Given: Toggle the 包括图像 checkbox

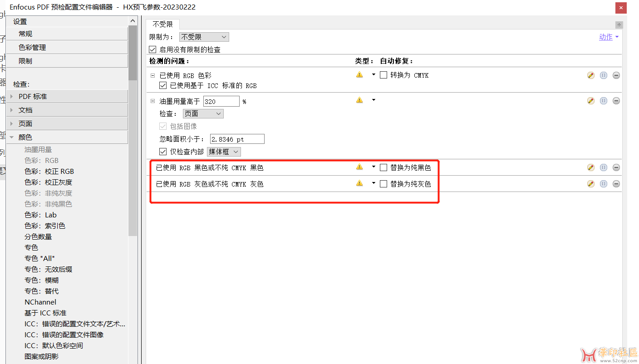Looking at the screenshot, I should 163,126.
